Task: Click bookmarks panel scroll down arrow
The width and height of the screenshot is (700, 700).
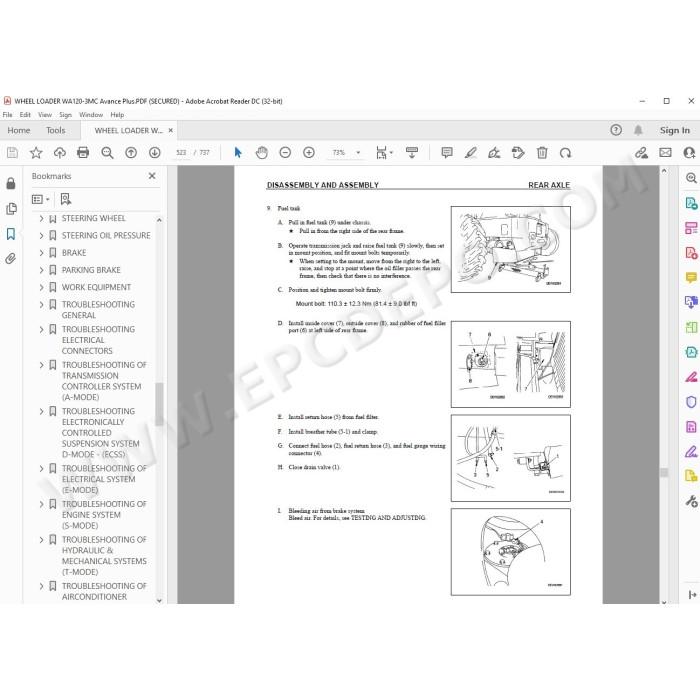Action: (x=159, y=600)
